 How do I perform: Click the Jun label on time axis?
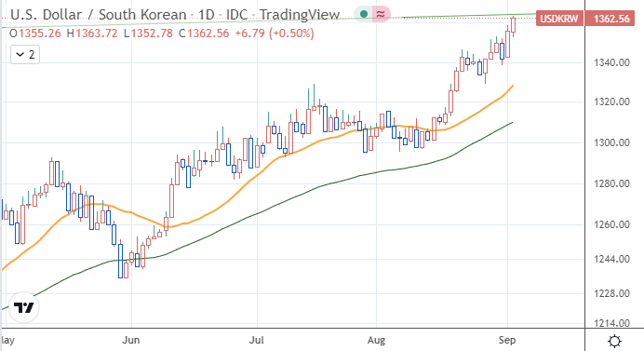pos(131,340)
